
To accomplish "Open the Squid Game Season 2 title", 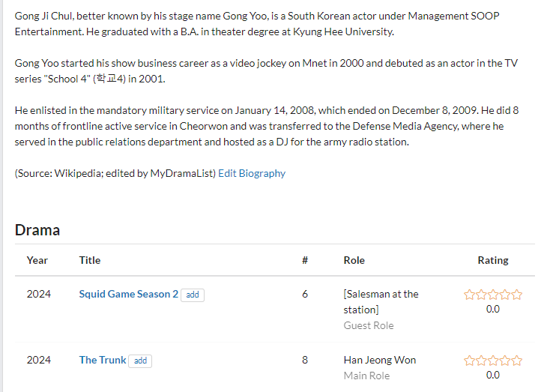I will (x=129, y=294).
